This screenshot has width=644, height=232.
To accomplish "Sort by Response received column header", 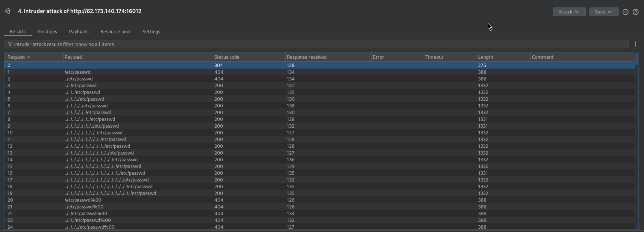I will coord(306,57).
